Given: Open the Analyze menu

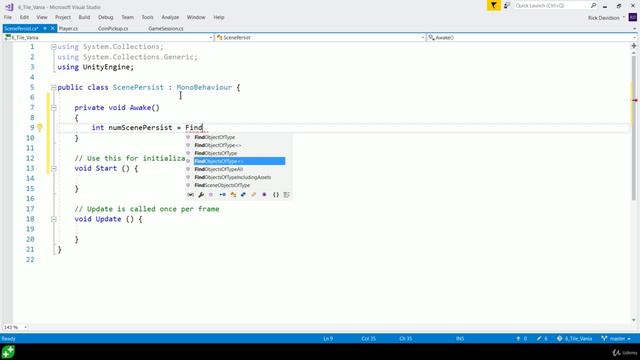Looking at the screenshot, I should [x=170, y=17].
